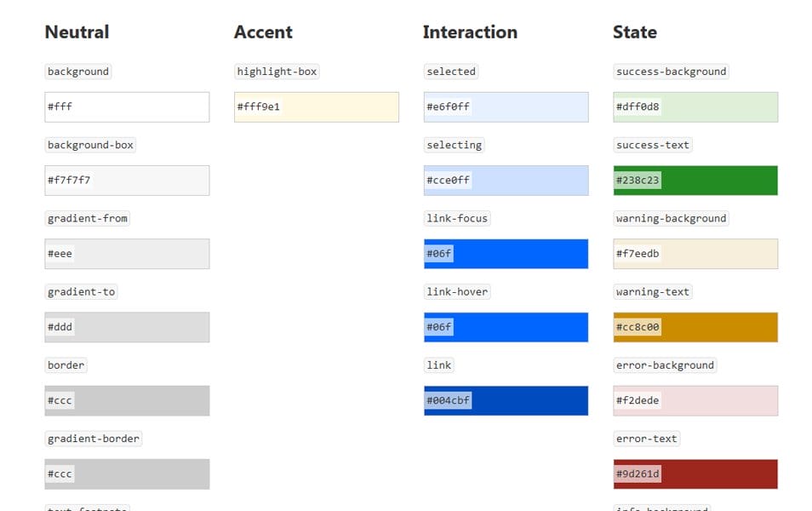Select the link-hover #06f blue swatch

(506, 327)
